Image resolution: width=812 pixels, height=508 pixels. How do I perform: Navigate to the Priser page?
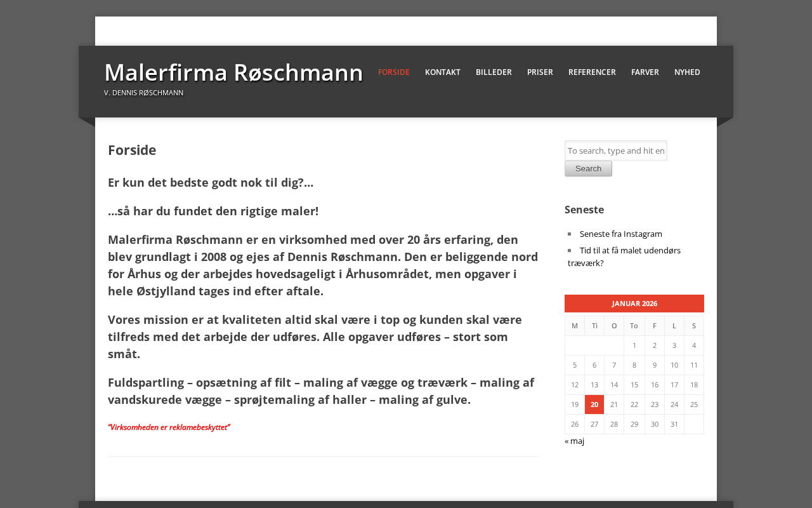(540, 72)
